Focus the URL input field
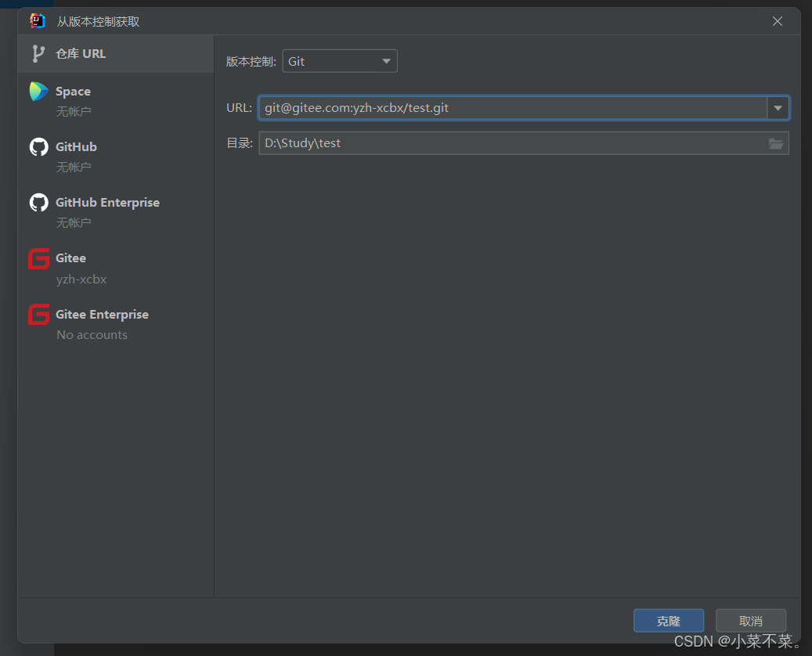Viewport: 812px width, 656px height. click(x=513, y=108)
